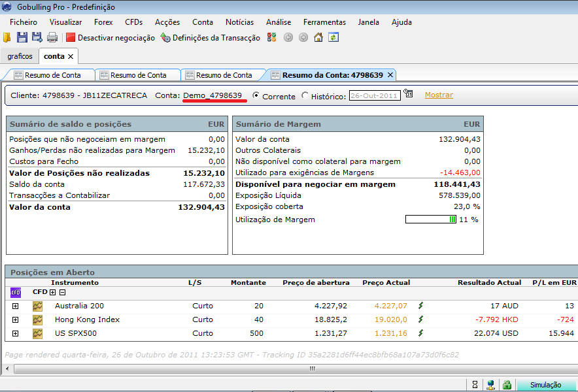
Task: Open the Ficheiro menu
Action: click(x=24, y=22)
